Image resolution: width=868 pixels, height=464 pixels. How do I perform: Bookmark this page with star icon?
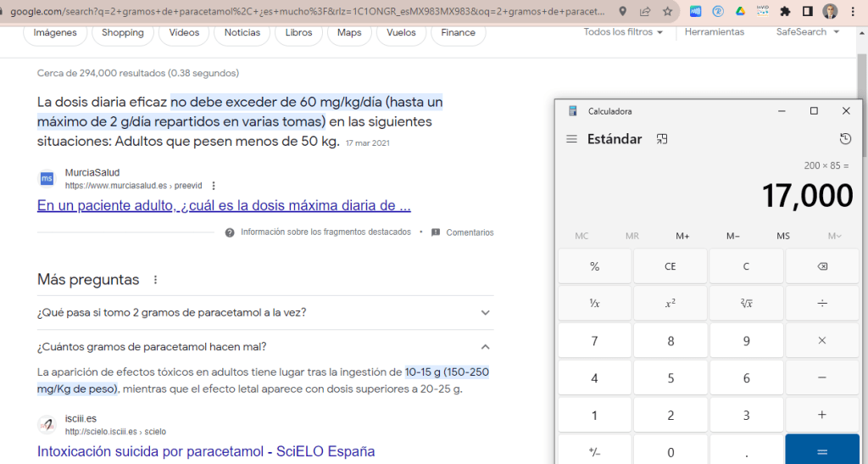[x=668, y=12]
